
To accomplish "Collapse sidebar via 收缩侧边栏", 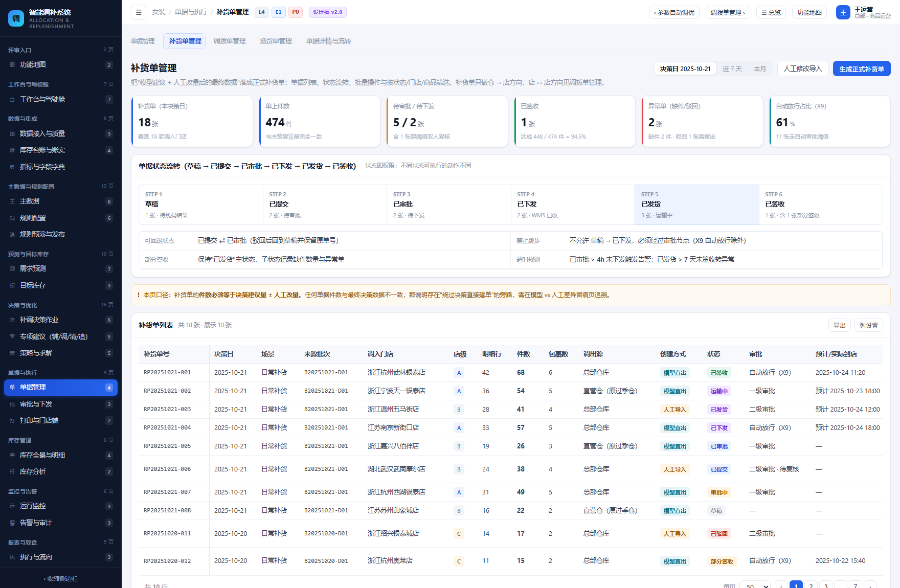I will [x=61, y=579].
